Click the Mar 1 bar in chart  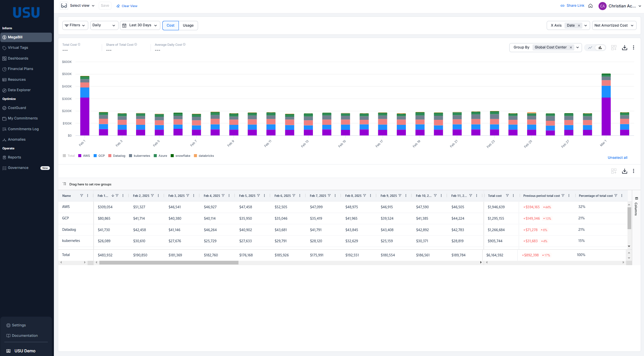coord(606,105)
